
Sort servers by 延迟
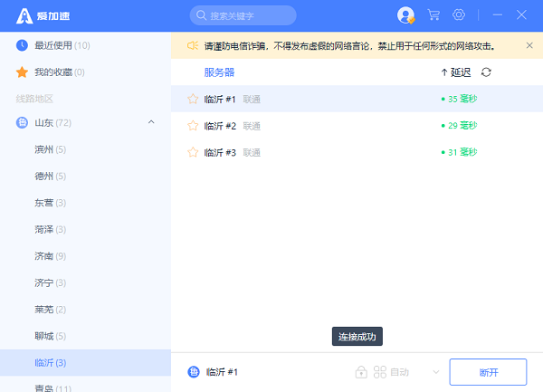[456, 72]
